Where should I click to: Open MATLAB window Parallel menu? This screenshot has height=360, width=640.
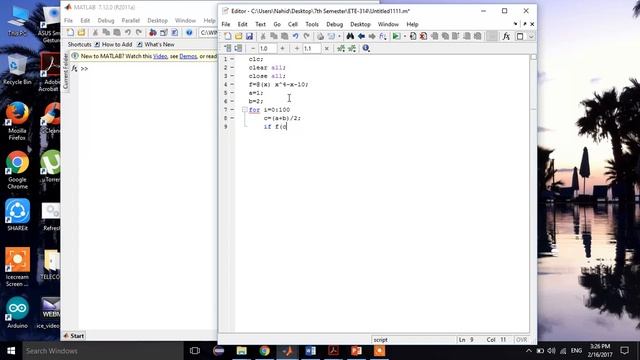pyautogui.click(x=131, y=20)
